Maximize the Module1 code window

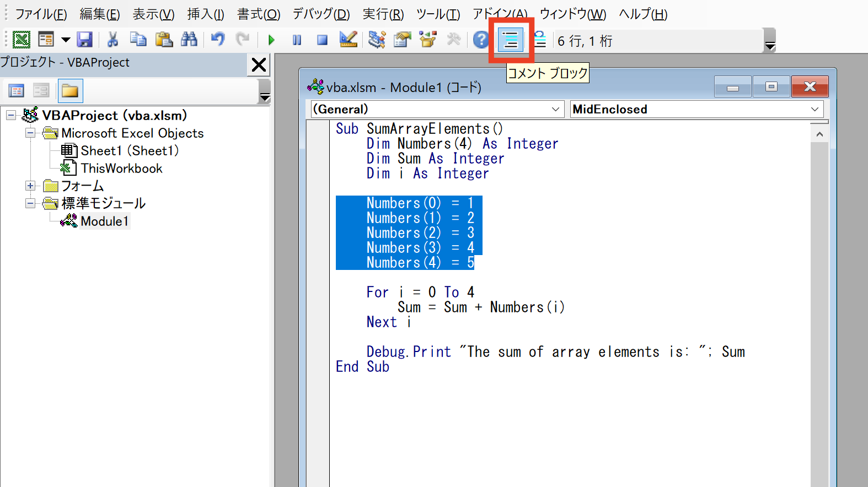coord(771,87)
